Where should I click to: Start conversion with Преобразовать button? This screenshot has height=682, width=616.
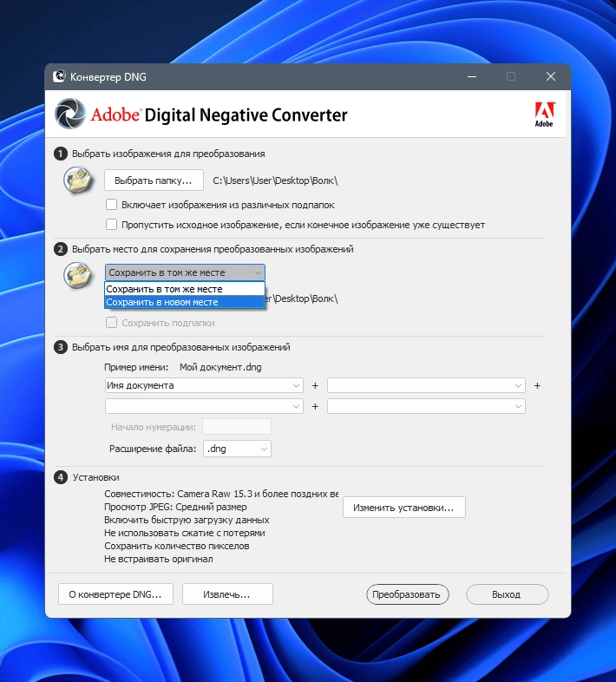click(x=407, y=594)
